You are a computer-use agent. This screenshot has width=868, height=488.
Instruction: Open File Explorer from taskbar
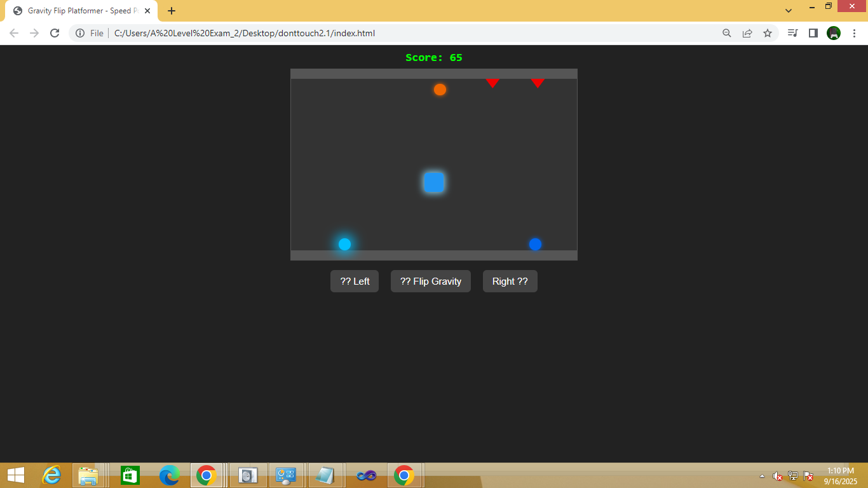[88, 475]
